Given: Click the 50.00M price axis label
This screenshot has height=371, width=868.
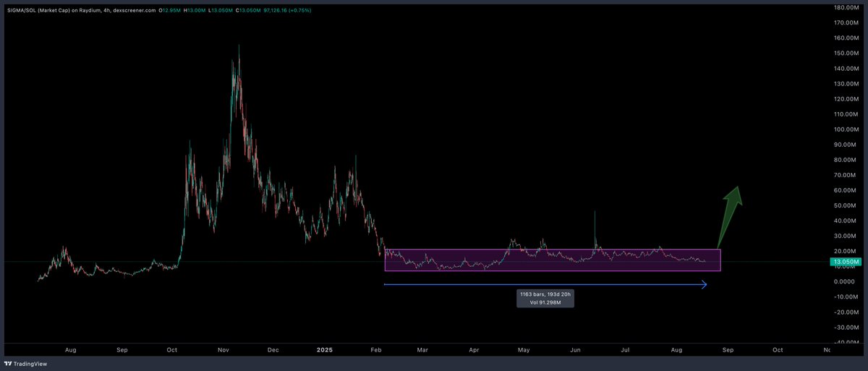Looking at the screenshot, I should click(x=843, y=205).
